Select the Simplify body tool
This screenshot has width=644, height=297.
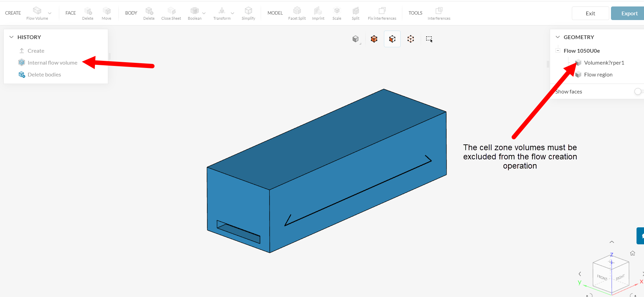(x=248, y=13)
